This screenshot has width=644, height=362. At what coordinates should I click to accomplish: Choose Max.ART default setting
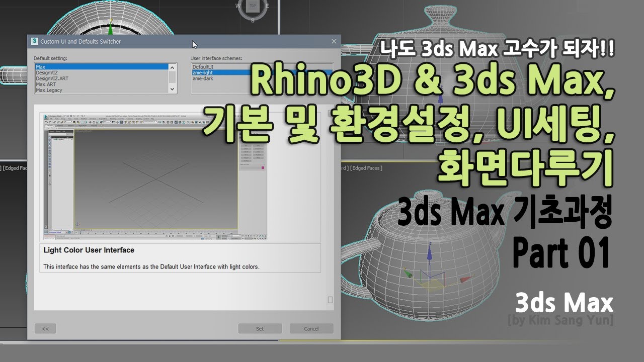pyautogui.click(x=101, y=84)
